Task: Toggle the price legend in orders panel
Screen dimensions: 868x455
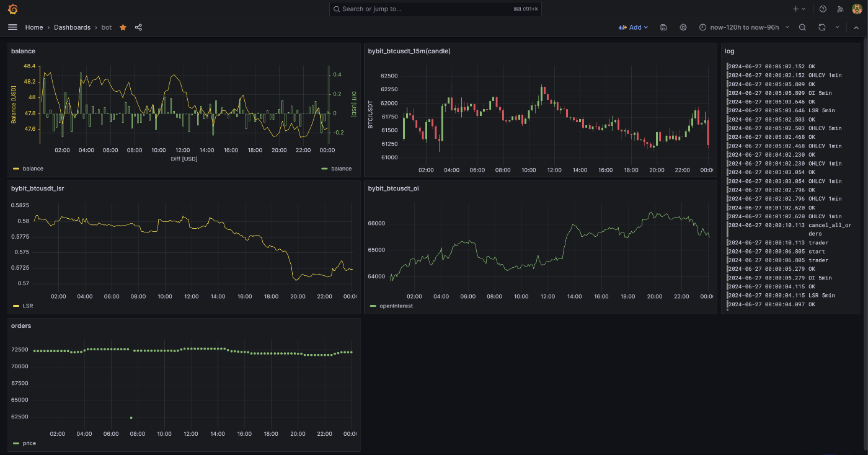Action: tap(29, 443)
